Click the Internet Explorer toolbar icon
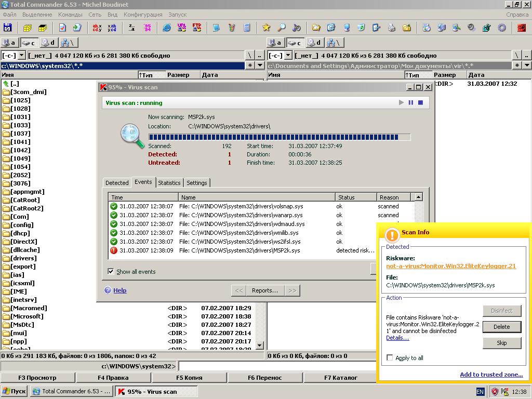The height and width of the screenshot is (399, 532). point(167,28)
